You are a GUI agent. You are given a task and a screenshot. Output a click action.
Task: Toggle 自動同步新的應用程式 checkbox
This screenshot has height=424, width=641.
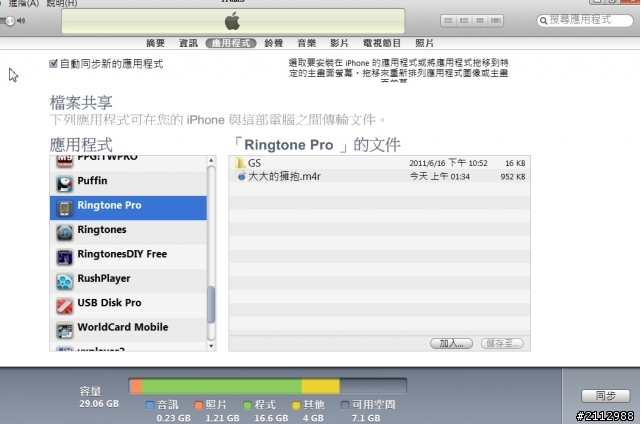pyautogui.click(x=53, y=63)
